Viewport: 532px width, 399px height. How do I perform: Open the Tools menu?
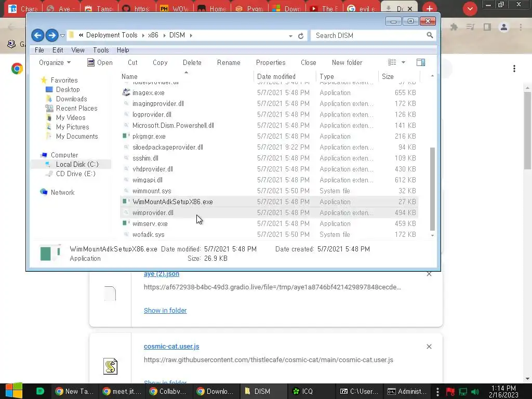click(x=101, y=50)
